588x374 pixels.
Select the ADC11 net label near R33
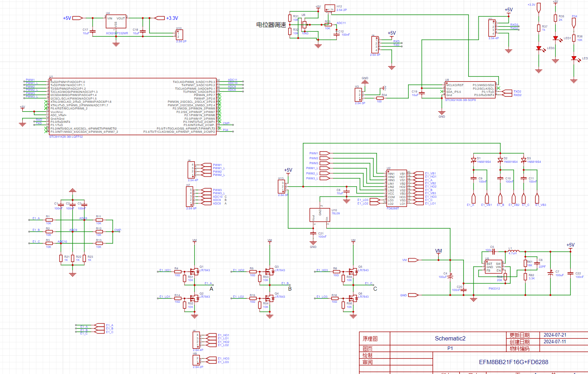341,23
